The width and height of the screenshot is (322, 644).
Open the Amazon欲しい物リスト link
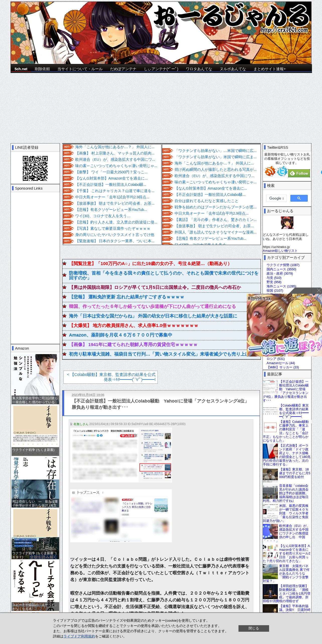[x=280, y=251]
